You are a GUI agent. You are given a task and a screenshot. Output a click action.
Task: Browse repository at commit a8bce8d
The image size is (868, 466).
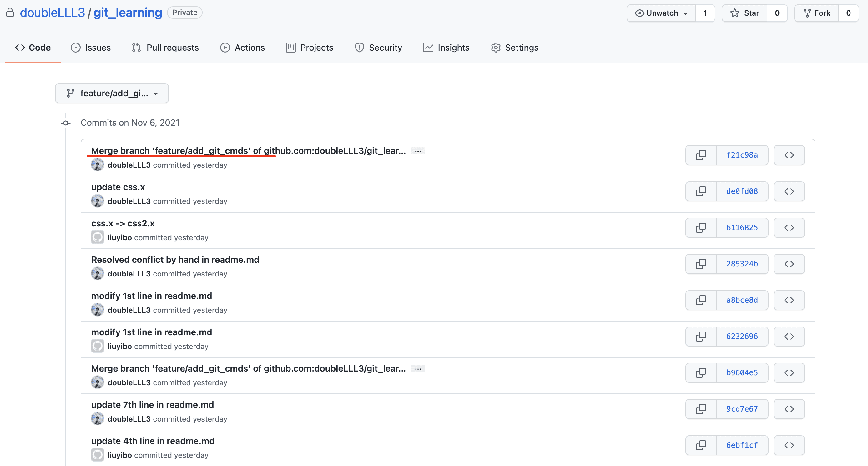(789, 300)
